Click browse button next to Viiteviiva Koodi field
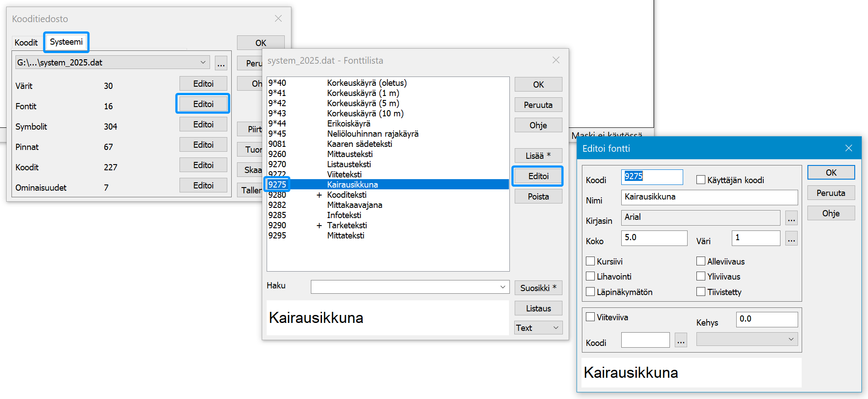This screenshot has height=399, width=868. coord(681,340)
